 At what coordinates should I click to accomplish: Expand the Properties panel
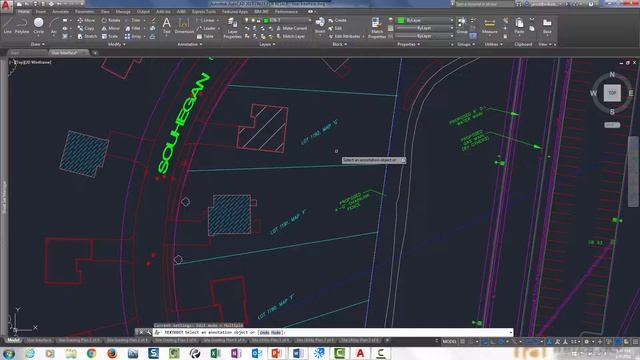click(408, 44)
